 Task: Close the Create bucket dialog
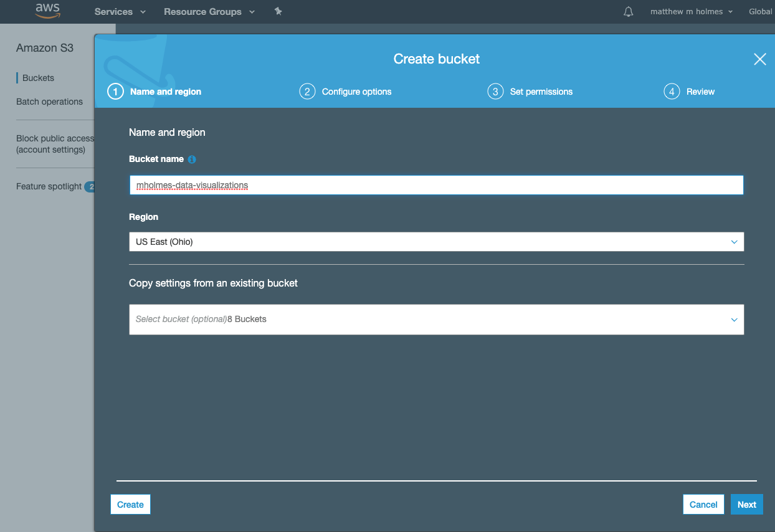[760, 59]
